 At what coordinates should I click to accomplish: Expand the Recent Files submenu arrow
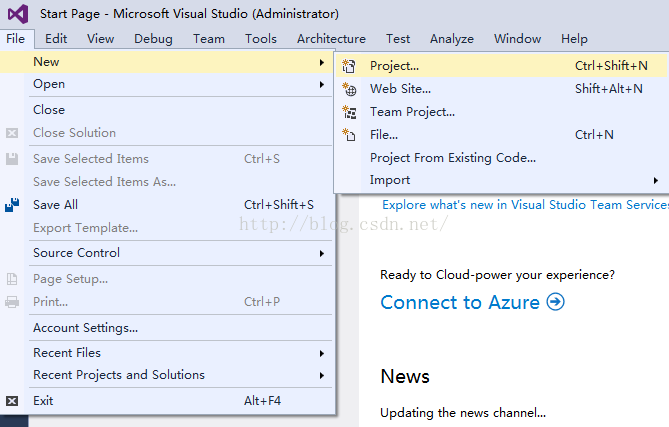coord(322,353)
